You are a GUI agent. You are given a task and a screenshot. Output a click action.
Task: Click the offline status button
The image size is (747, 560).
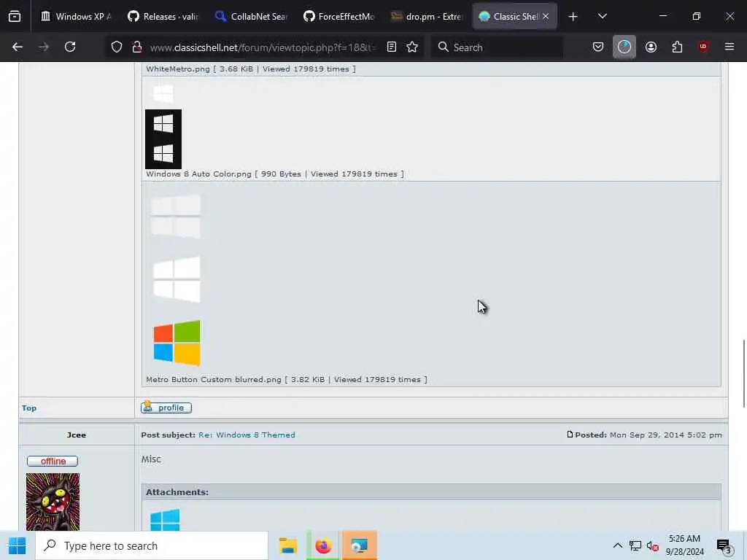[53, 461]
